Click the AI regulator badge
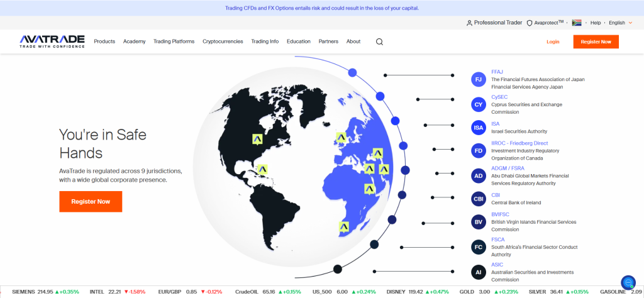 coord(479,272)
